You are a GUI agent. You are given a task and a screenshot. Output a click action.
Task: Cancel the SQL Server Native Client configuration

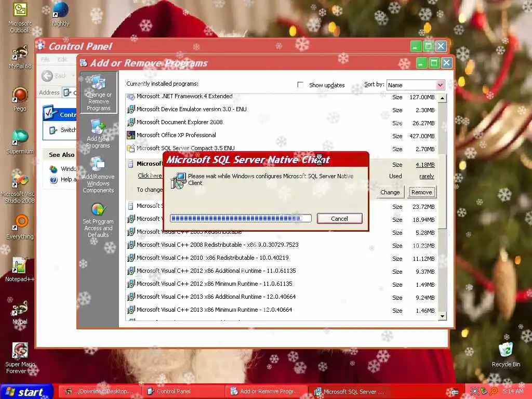click(340, 219)
